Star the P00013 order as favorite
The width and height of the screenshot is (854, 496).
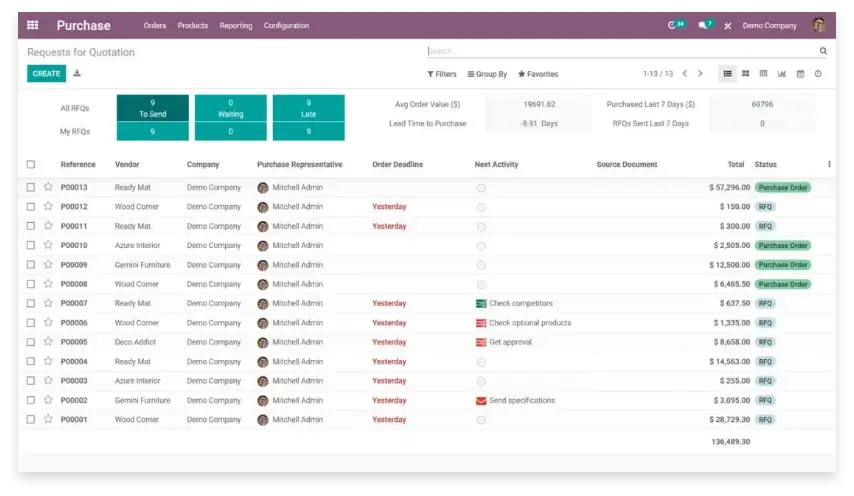coord(48,187)
